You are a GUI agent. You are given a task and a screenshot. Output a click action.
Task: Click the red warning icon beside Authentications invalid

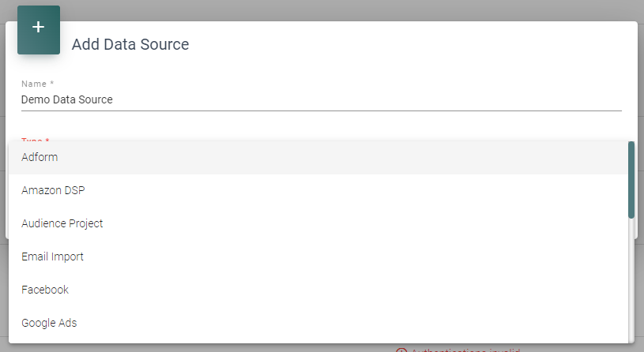[x=401, y=350]
